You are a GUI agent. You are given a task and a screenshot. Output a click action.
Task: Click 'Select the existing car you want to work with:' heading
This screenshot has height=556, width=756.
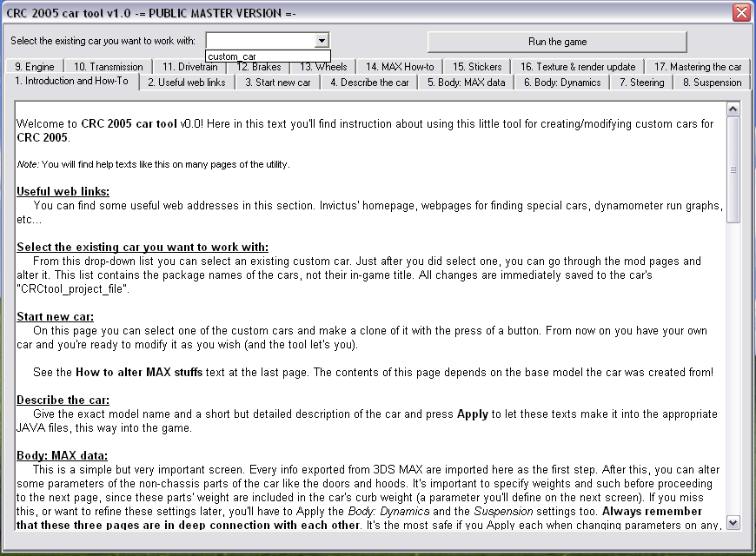point(143,248)
